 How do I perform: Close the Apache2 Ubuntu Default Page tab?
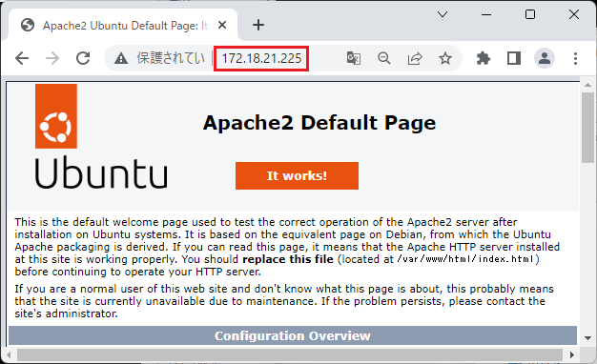coord(222,25)
